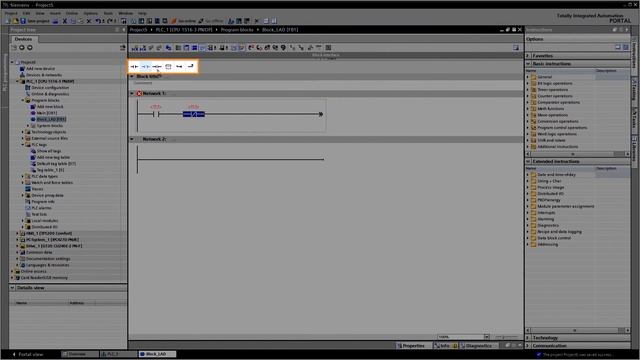Viewport: 640px width, 360px height.
Task: Click Go online in the toolbar
Action: coord(184,21)
